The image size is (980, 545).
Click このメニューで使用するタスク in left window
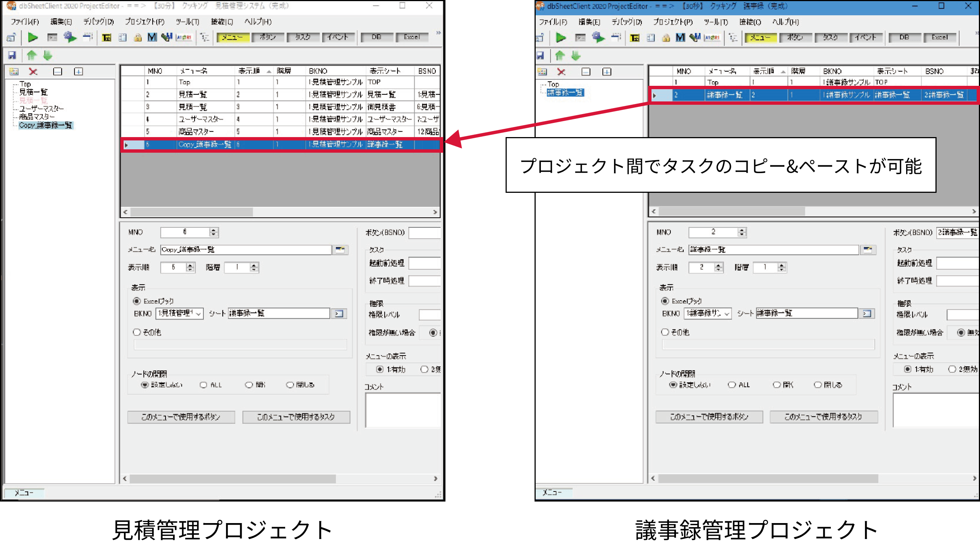(296, 417)
